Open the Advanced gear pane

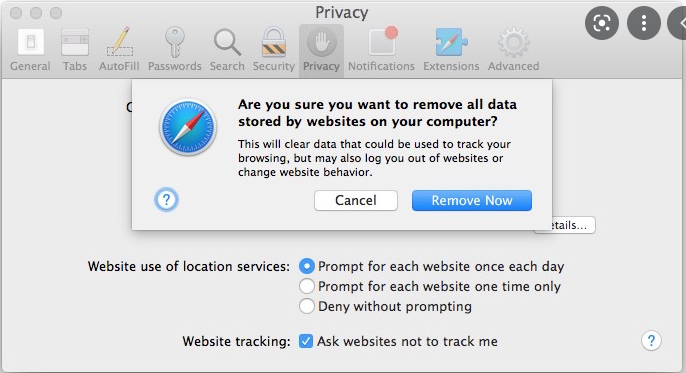pos(514,49)
